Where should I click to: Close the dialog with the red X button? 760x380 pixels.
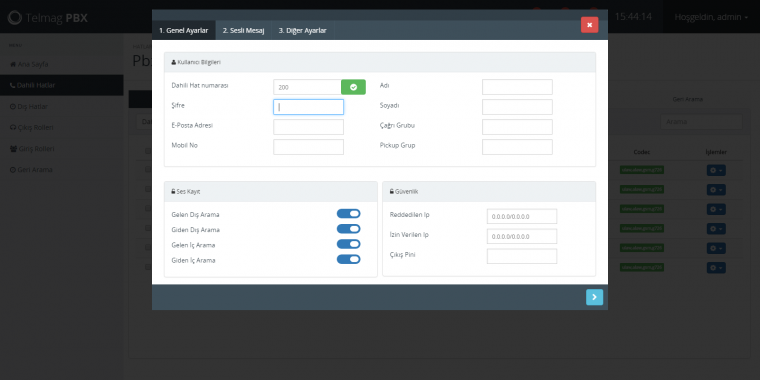pyautogui.click(x=589, y=25)
